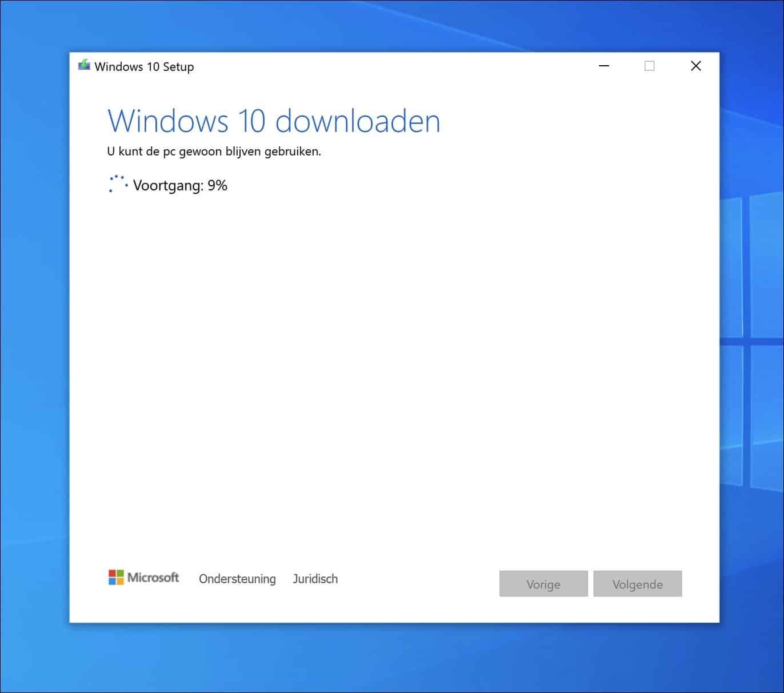Open the Juridisch legal link
Viewport: 784px width, 693px height.
[315, 579]
